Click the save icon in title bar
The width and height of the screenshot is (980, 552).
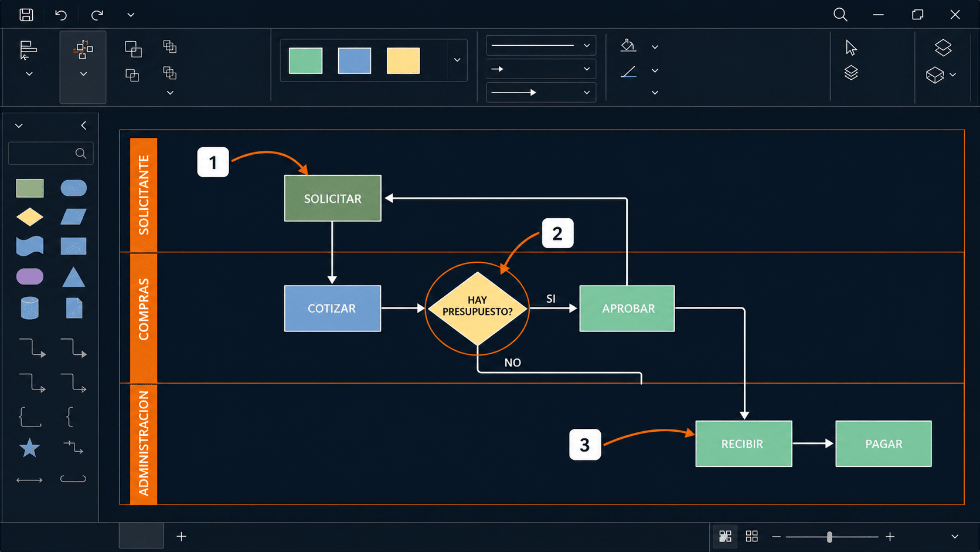26,15
